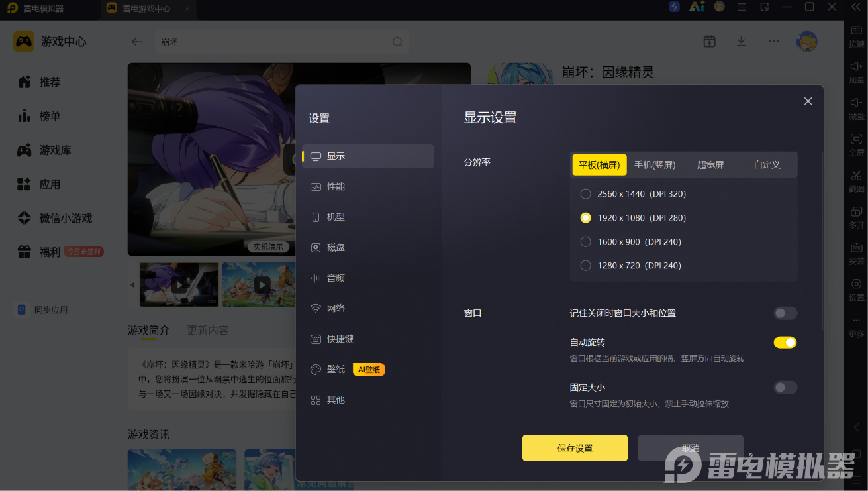Click the 保存设置 save button
The height and width of the screenshot is (491, 868).
(x=575, y=448)
